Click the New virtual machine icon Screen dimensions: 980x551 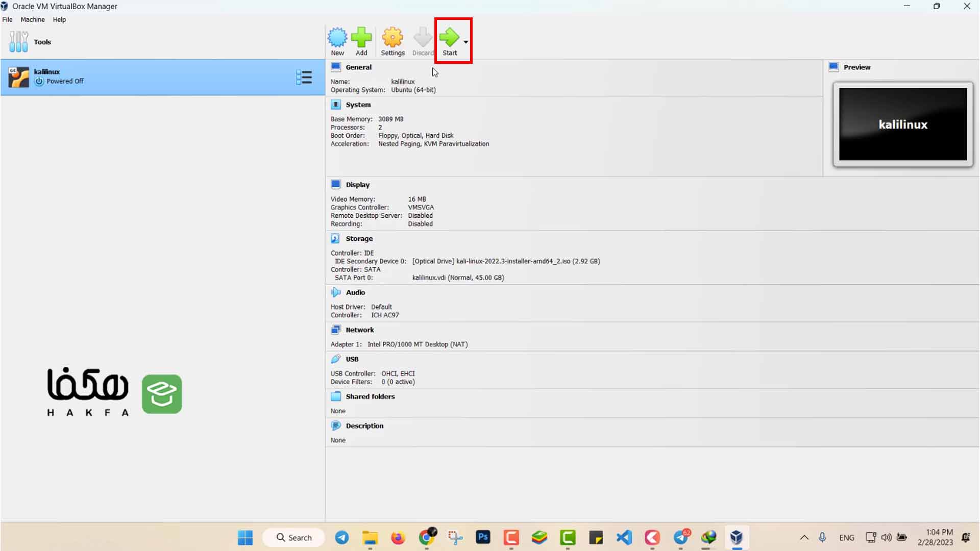click(x=337, y=37)
